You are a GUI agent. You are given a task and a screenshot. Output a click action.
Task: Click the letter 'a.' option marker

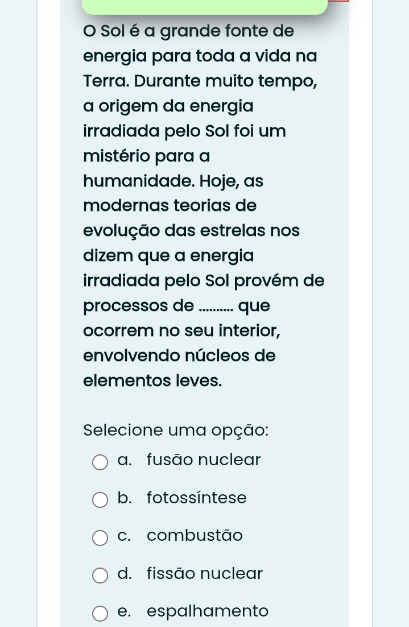pos(125,460)
